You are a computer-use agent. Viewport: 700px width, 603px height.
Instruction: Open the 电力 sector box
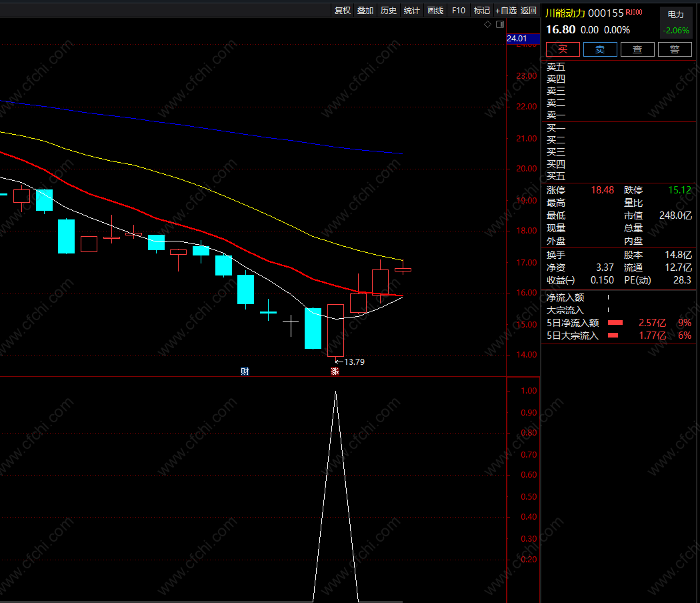(676, 22)
